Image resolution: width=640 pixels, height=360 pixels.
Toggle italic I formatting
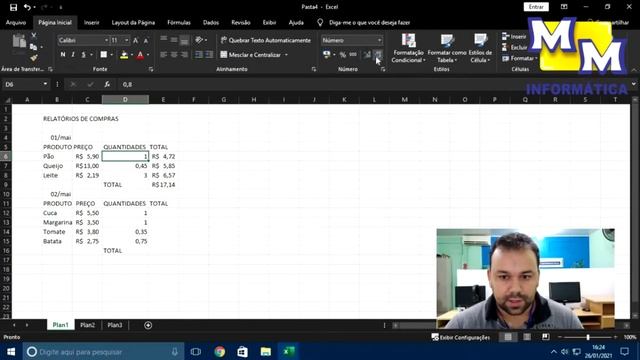[x=73, y=55]
